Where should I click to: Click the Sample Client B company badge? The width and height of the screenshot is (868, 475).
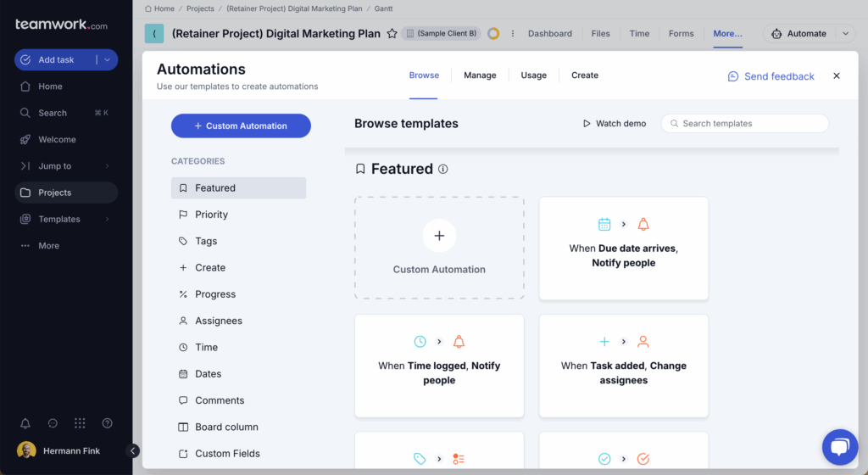point(441,34)
